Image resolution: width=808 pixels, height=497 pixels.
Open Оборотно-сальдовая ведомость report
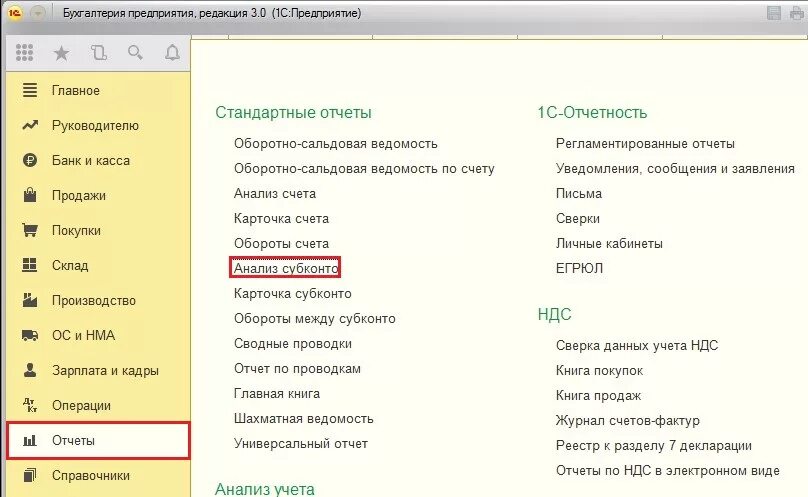coord(335,144)
